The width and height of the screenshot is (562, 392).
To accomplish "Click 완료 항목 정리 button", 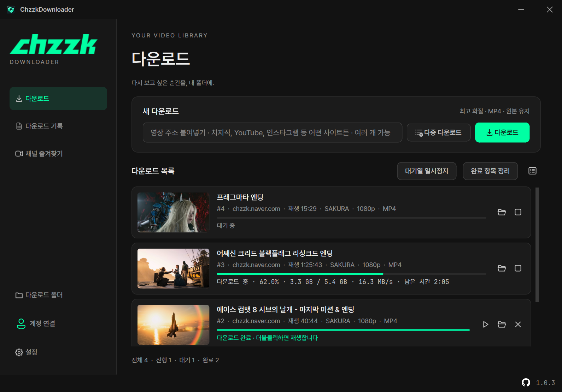I will (490, 171).
